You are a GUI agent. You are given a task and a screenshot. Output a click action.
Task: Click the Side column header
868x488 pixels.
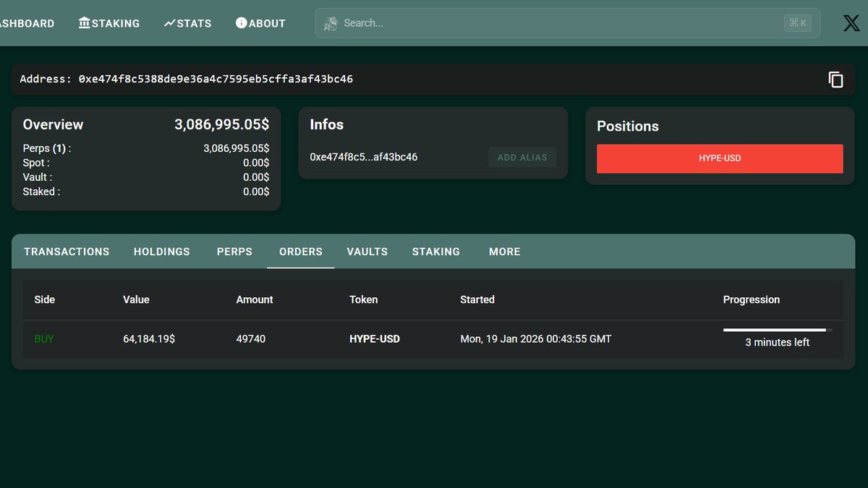[45, 299]
